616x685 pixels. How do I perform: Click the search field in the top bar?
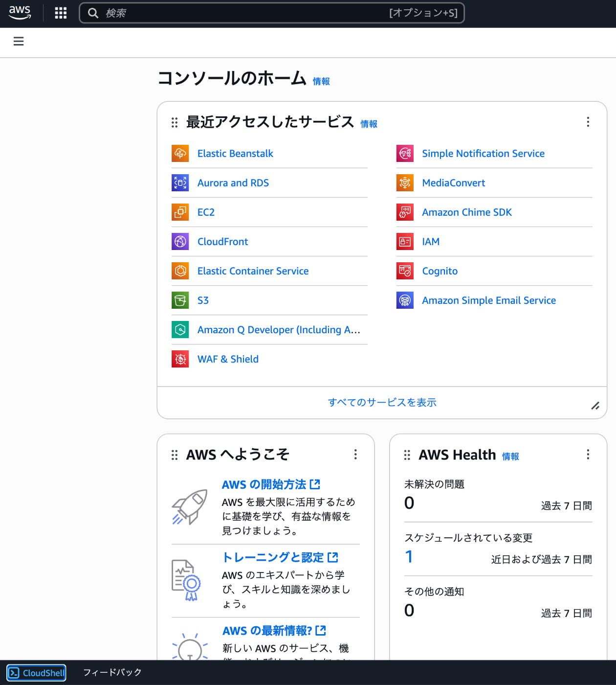272,13
